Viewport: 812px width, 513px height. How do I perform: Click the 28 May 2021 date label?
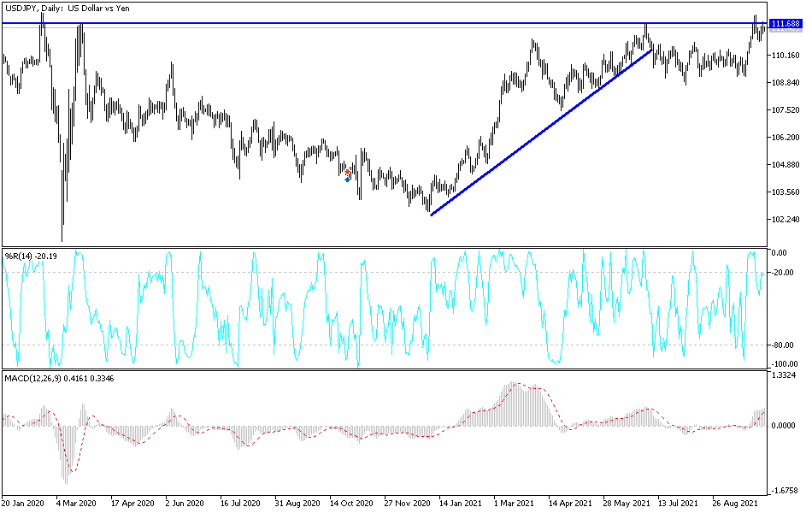[625, 503]
